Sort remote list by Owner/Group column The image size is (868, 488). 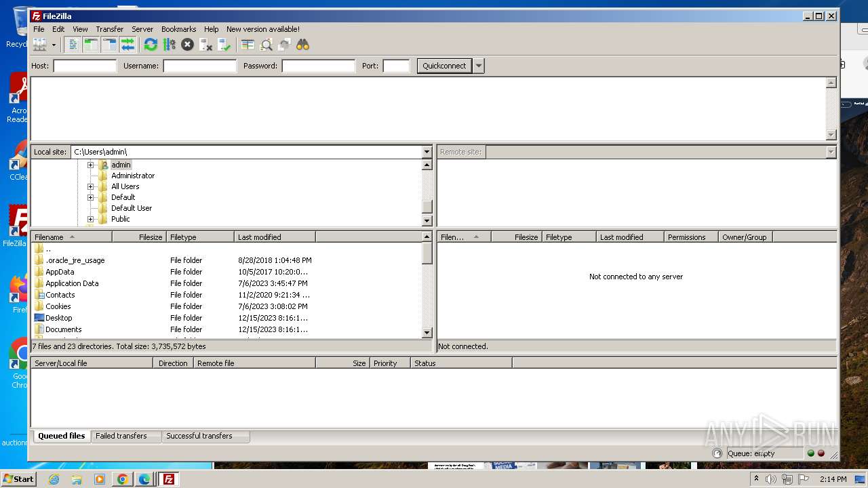(745, 237)
